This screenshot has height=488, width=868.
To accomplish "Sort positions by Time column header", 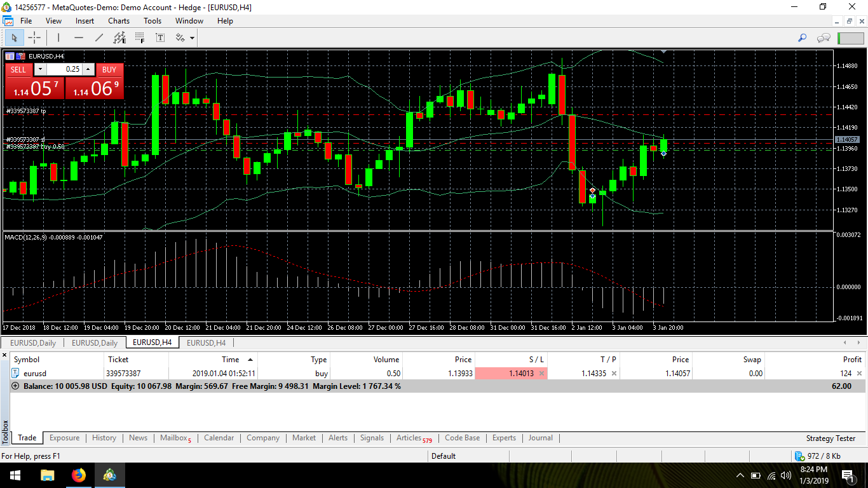I will 213,360.
